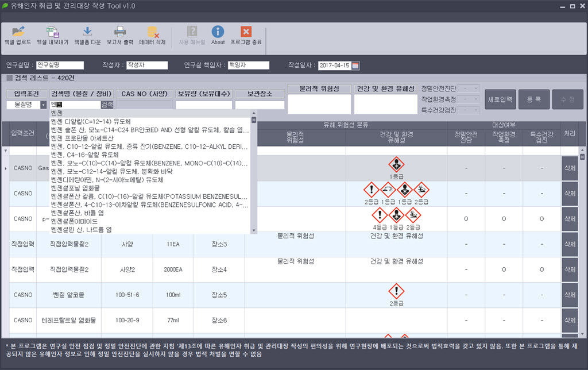Click 삭제 for 벤질 알코올 row

(x=570, y=295)
